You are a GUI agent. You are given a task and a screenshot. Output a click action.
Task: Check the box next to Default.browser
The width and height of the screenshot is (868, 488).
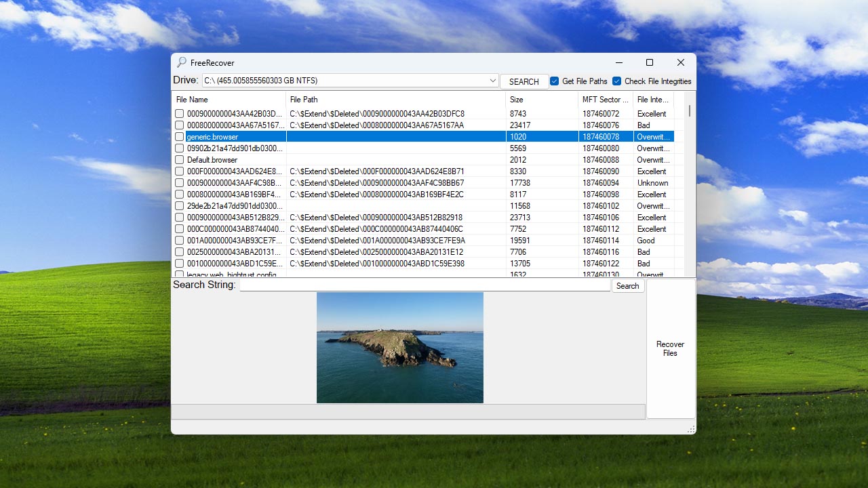(180, 160)
